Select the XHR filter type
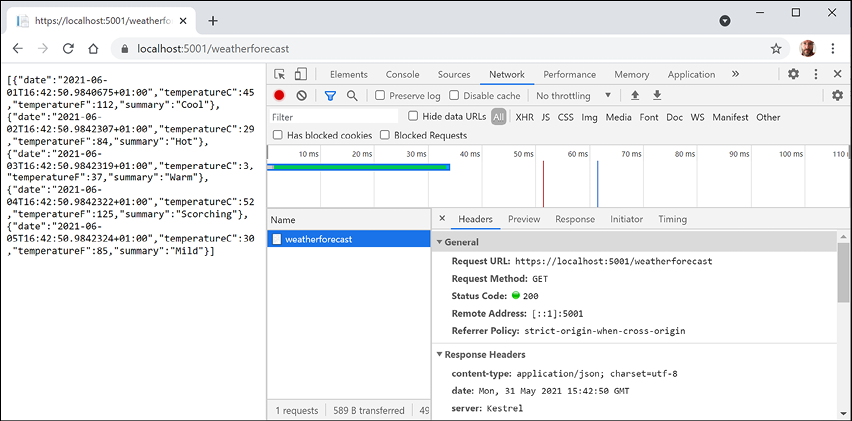This screenshot has width=852, height=421. 524,117
